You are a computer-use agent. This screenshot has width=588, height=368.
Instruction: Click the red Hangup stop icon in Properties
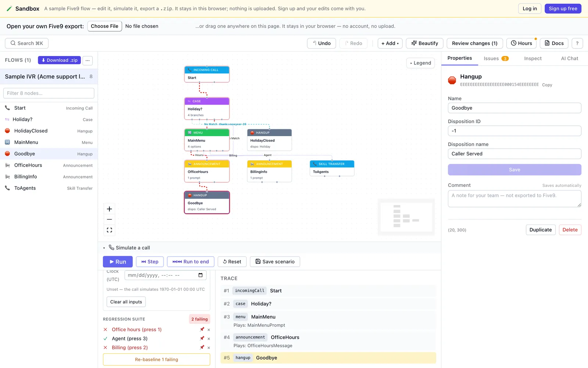tap(452, 80)
